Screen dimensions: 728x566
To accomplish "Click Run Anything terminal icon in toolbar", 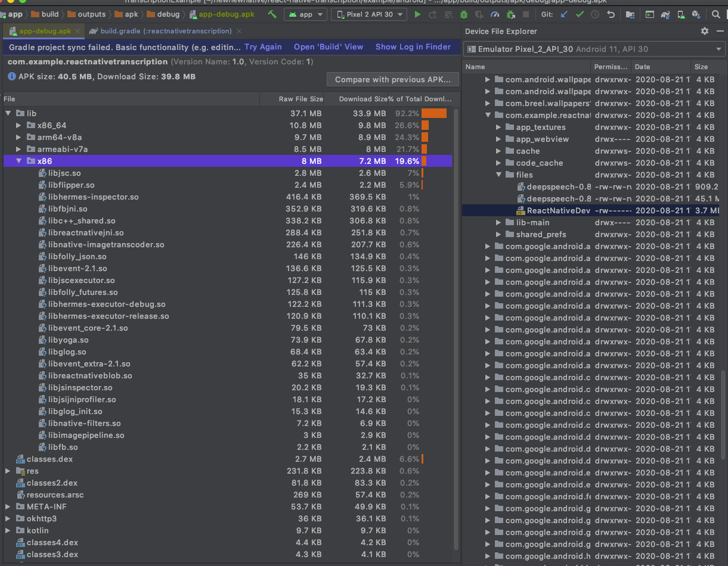I will (x=650, y=14).
